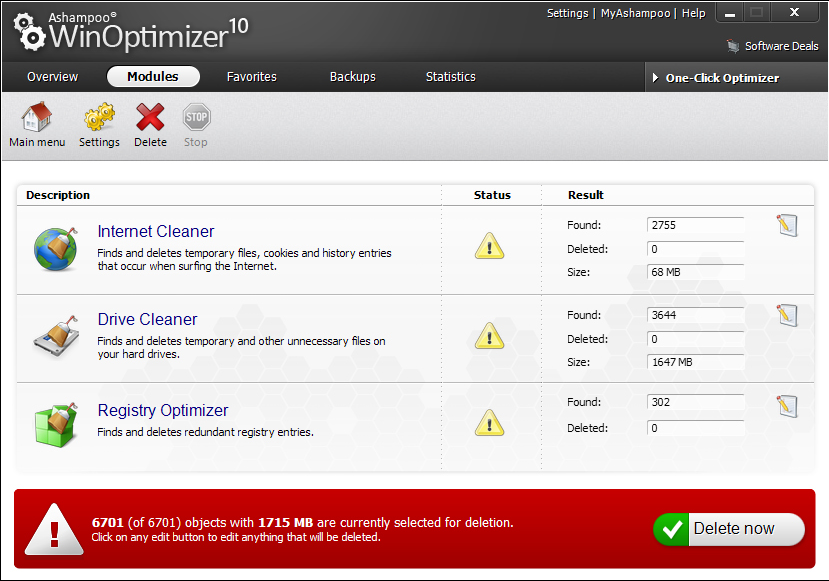Open the MyAshampoo link
This screenshot has width=829, height=581.
pos(635,13)
